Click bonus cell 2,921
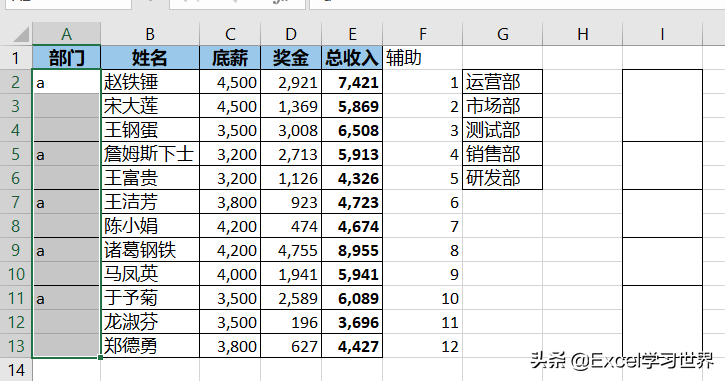Image resolution: width=725 pixels, height=381 pixels. click(291, 82)
